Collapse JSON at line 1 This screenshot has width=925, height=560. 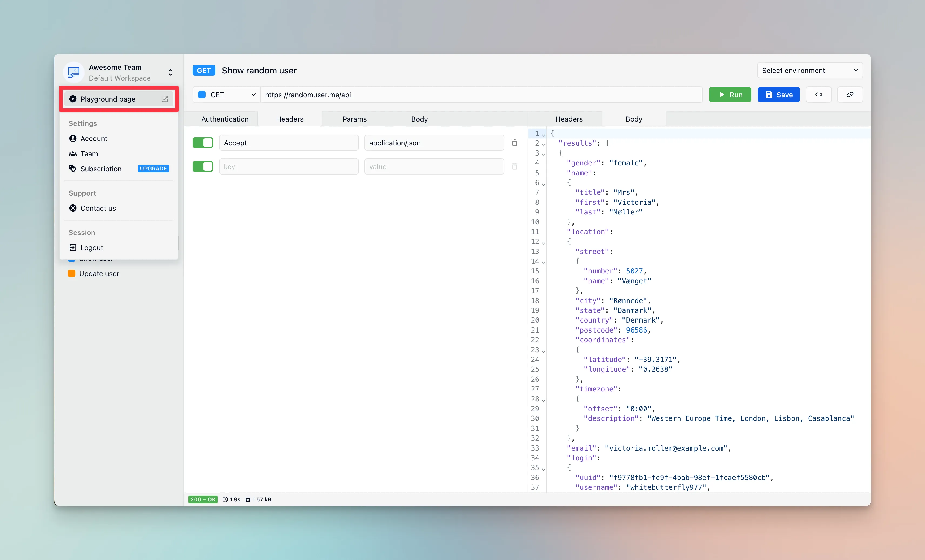543,135
